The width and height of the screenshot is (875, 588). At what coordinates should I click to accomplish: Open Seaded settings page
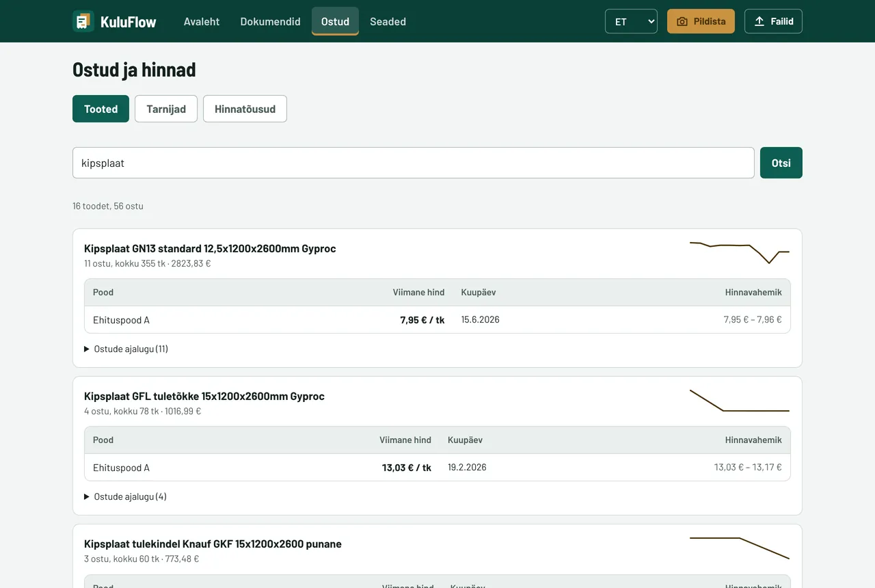coord(388,21)
